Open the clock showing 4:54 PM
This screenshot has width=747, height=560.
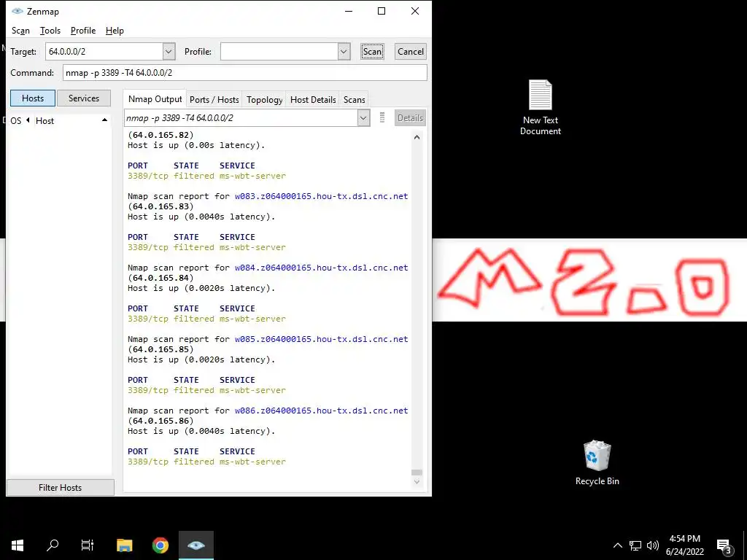684,545
